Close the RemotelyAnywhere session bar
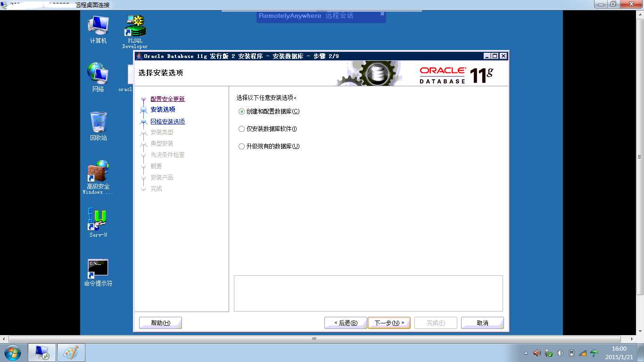Image resolution: width=644 pixels, height=362 pixels. pyautogui.click(x=382, y=14)
